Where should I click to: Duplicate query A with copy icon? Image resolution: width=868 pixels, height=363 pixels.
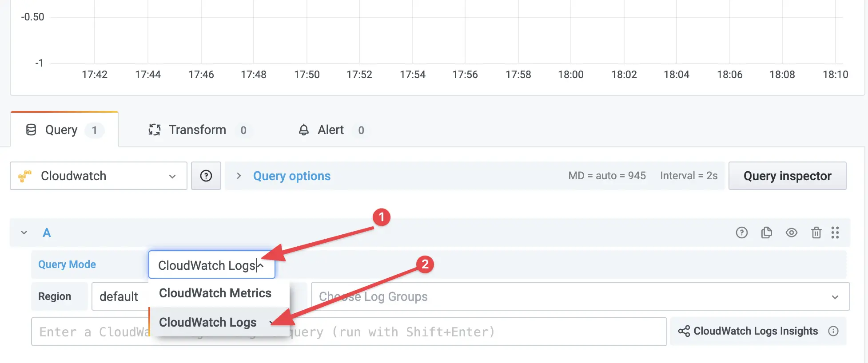coord(767,233)
